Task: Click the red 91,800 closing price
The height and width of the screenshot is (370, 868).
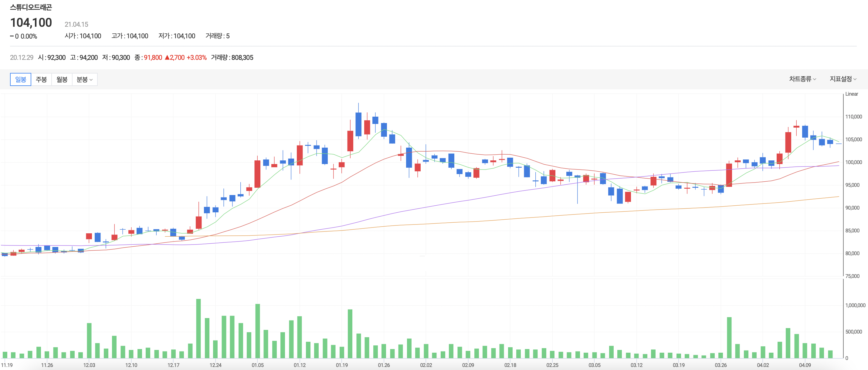Action: pos(153,58)
